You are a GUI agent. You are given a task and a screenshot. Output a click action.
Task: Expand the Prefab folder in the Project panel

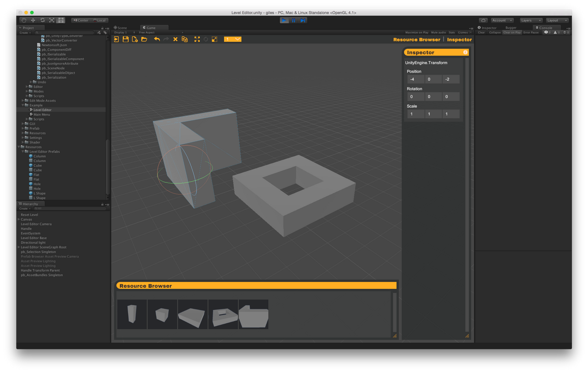click(x=22, y=128)
